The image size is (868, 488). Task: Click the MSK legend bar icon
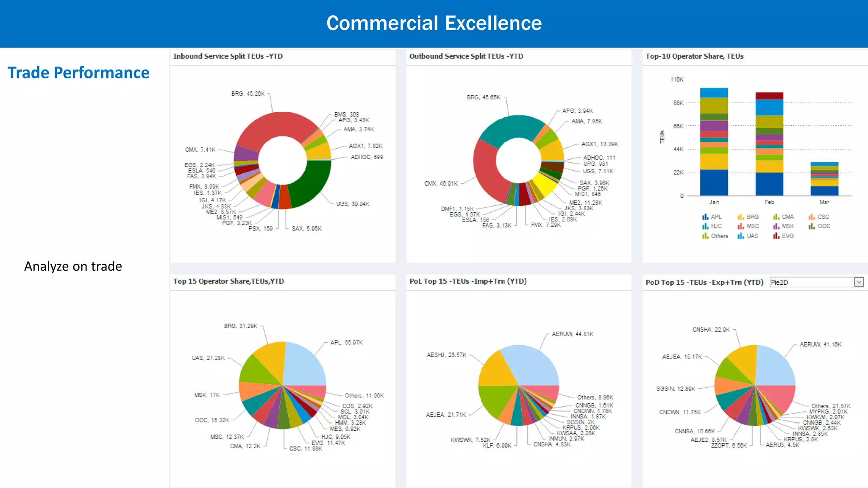(776, 227)
